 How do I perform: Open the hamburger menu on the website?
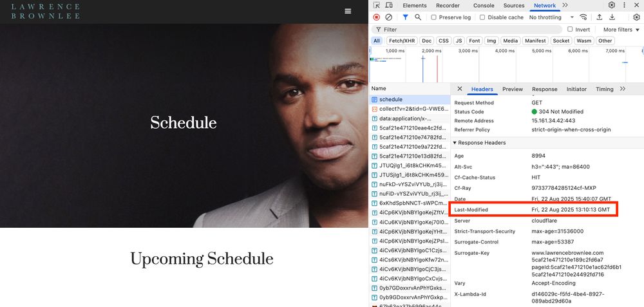tap(348, 11)
